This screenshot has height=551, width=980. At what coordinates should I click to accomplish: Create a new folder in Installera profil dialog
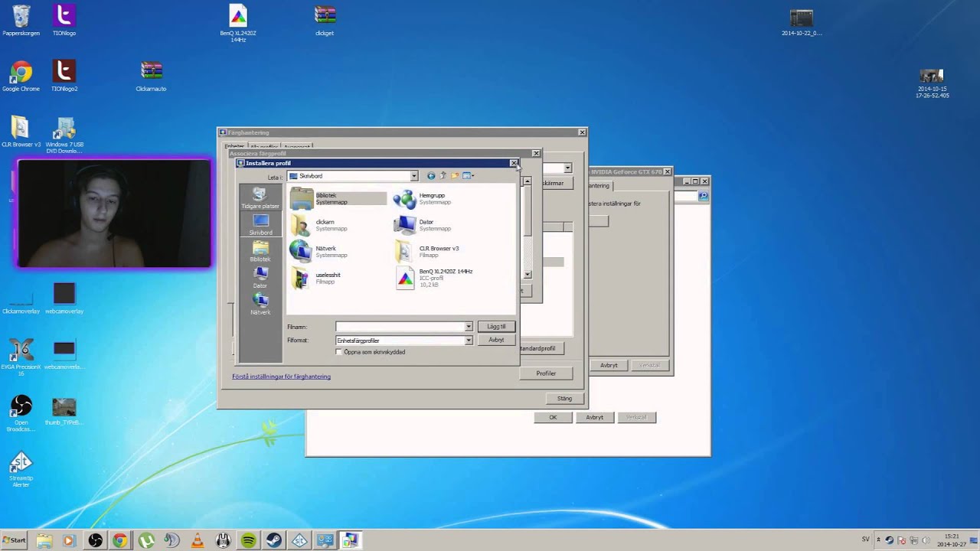454,176
